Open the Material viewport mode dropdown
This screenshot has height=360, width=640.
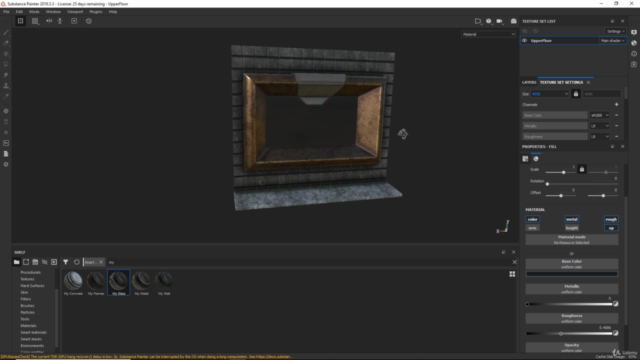pos(489,34)
